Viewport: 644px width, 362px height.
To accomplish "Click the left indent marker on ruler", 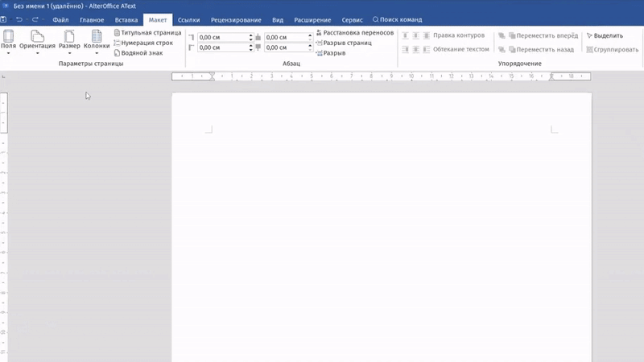I will pyautogui.click(x=212, y=76).
